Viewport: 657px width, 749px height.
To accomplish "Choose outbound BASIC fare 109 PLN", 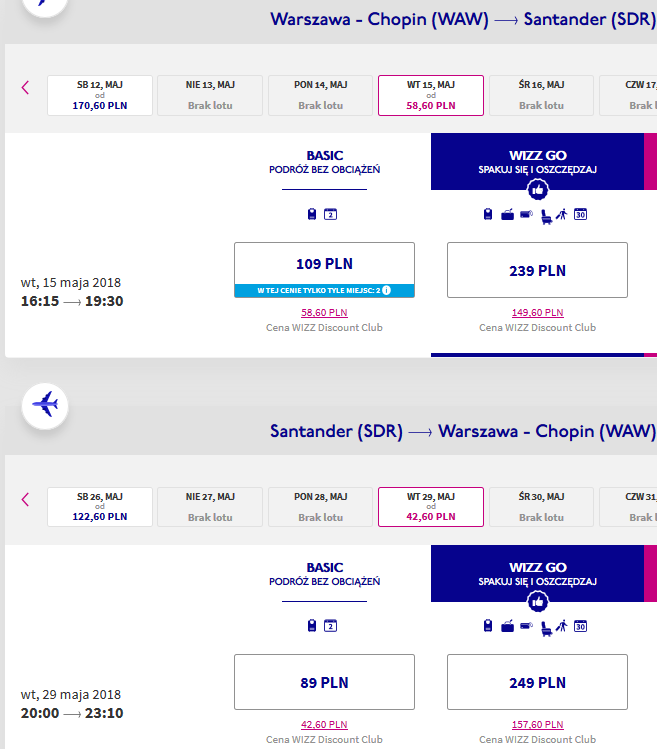I will coord(324,270).
